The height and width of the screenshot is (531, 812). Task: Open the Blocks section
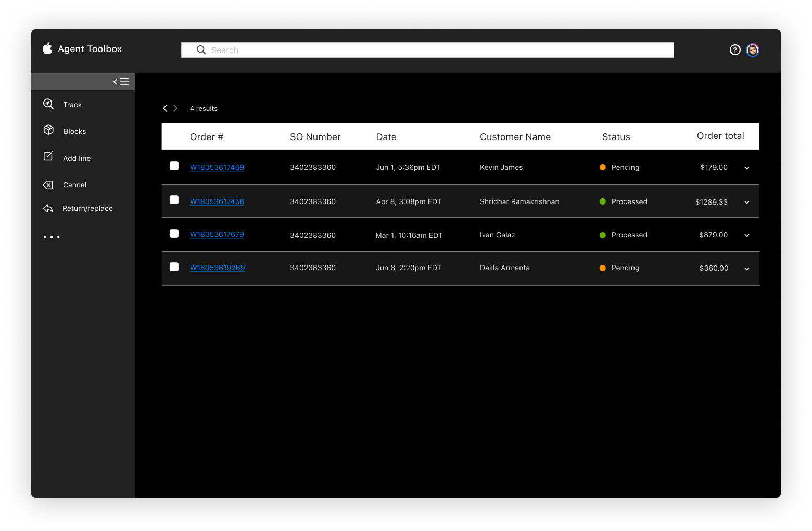[x=74, y=131]
